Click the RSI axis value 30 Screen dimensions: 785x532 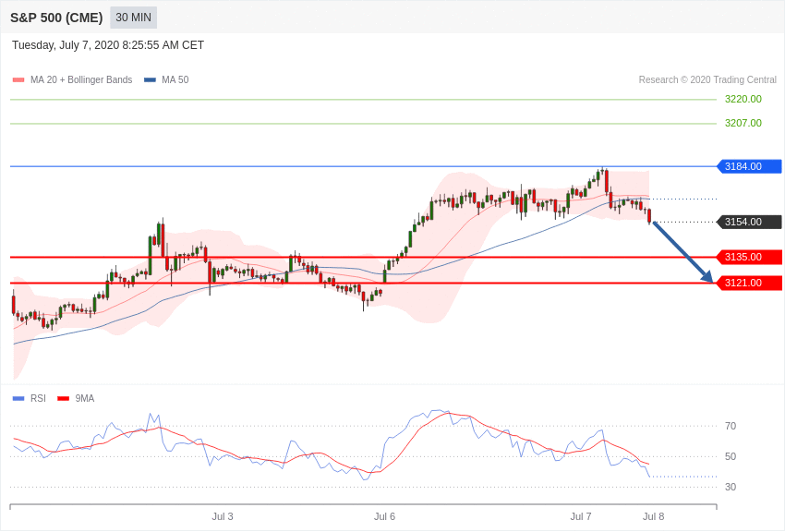731,487
